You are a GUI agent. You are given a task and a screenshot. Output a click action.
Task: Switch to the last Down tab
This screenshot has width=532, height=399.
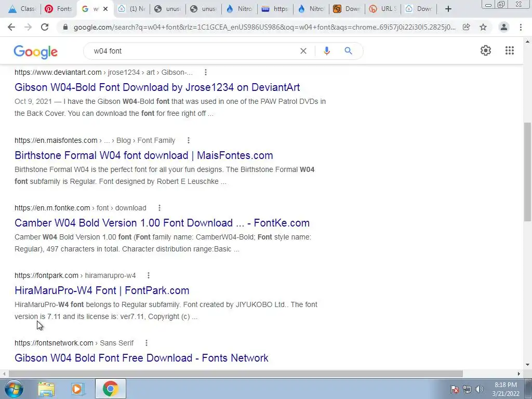click(419, 9)
